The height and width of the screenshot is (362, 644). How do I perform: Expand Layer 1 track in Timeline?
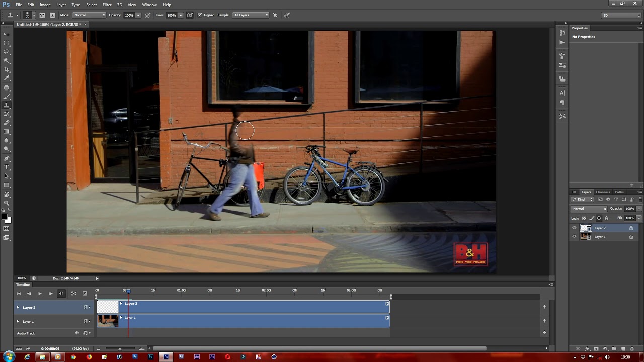18,321
